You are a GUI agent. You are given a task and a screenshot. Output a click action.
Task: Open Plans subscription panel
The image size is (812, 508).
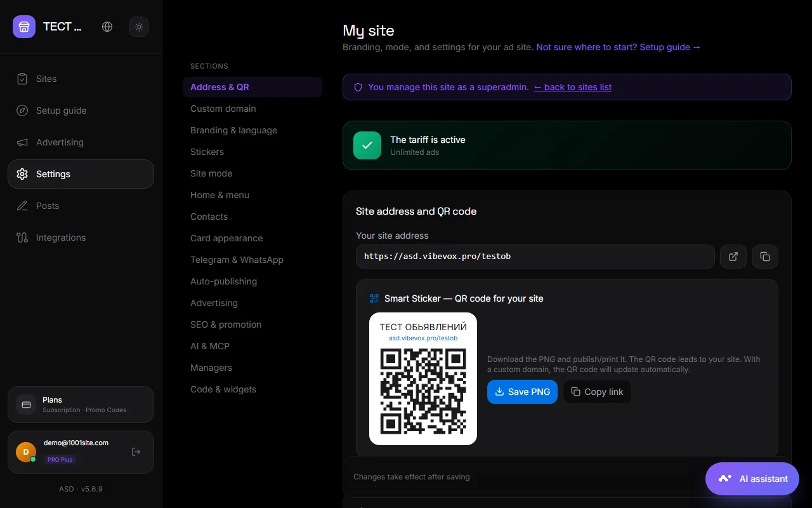tap(81, 404)
